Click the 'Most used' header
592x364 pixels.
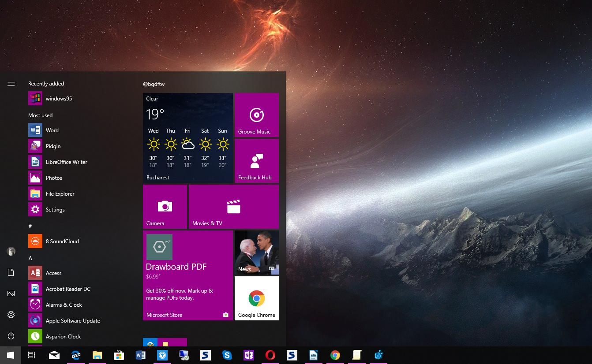pos(41,115)
